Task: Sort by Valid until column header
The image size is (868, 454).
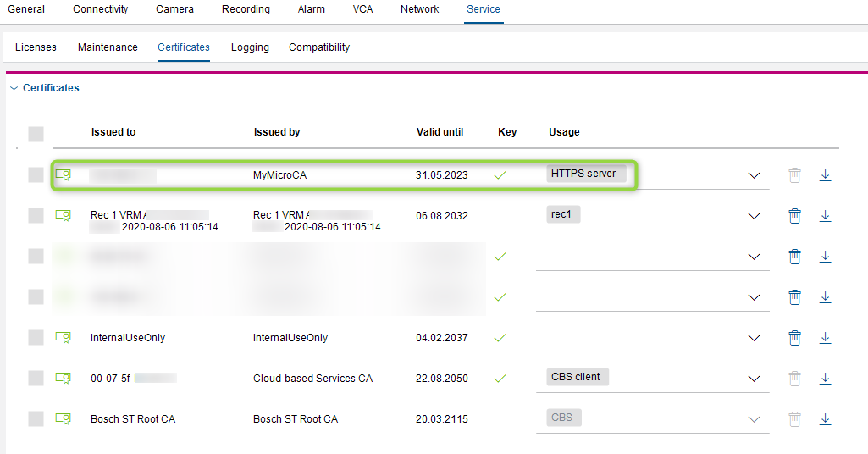Action: [440, 132]
